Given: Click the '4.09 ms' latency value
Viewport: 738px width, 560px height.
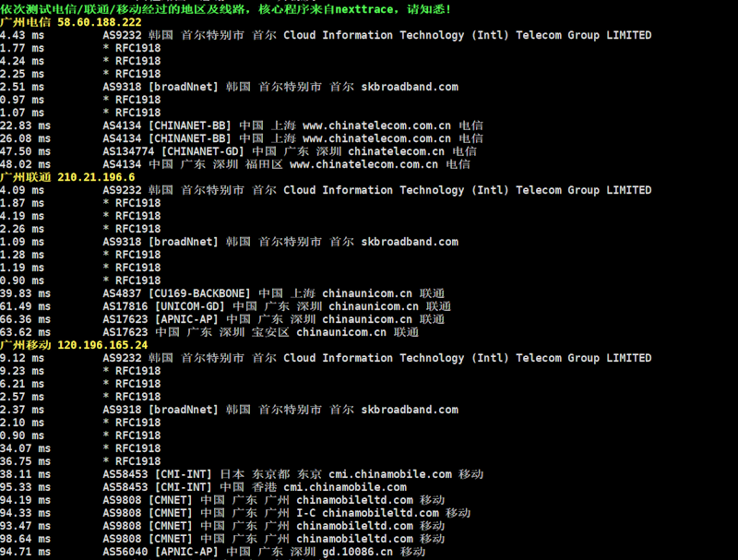Looking at the screenshot, I should click(22, 190).
